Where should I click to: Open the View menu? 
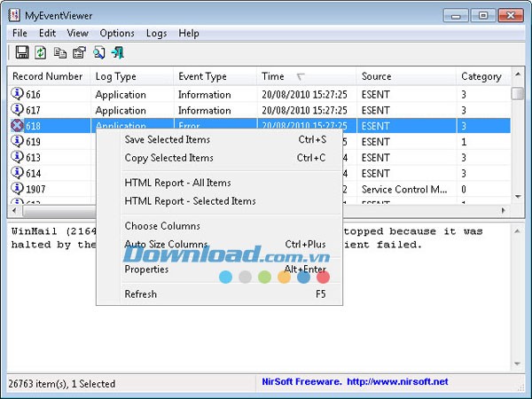(78, 34)
